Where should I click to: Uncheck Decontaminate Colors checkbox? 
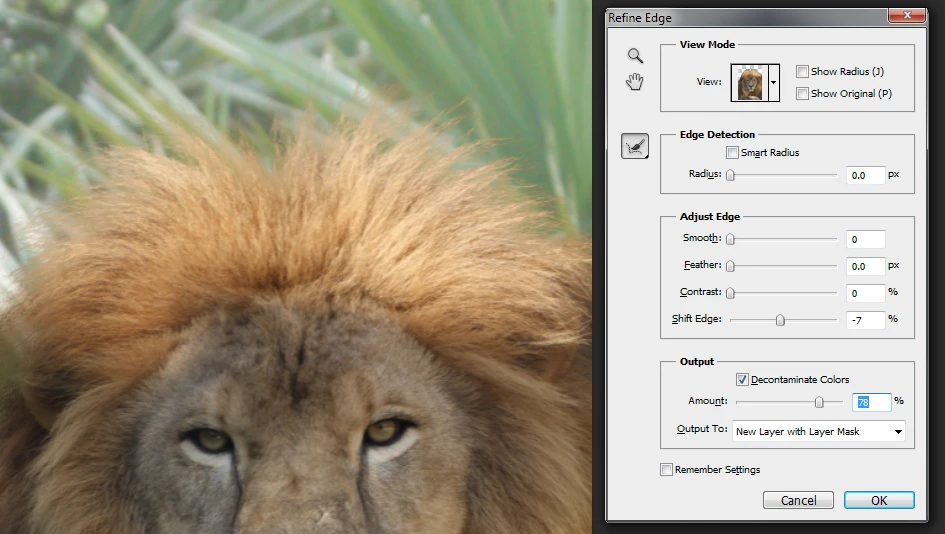[x=742, y=380]
